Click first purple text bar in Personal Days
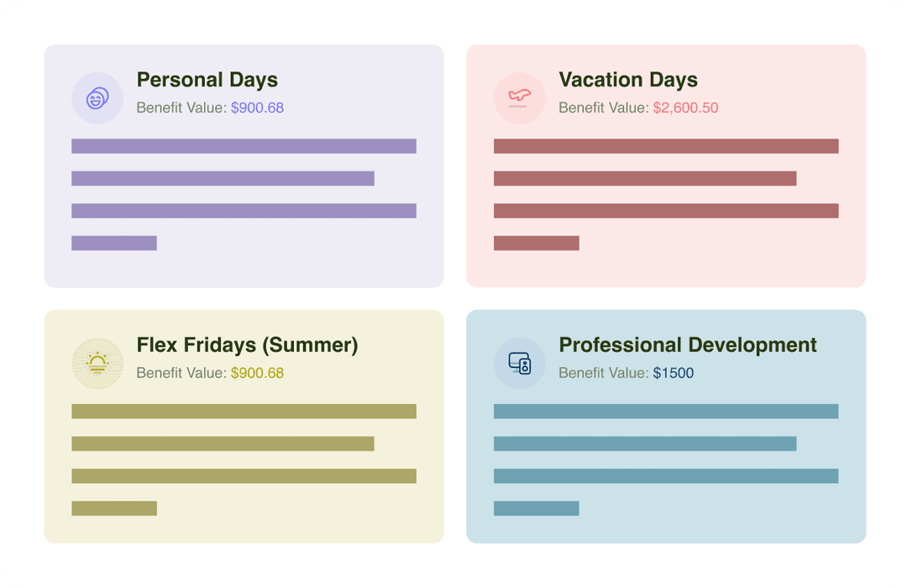Screen dimensions: 907x588 tap(244, 146)
